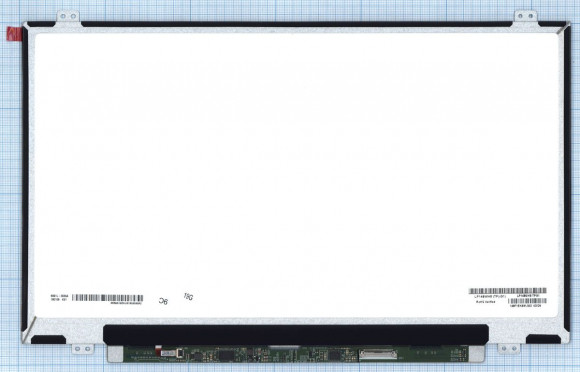Screen dimensions: 580x372
Task: Click the long barcode label at bottom-left
Action: point(107,298)
